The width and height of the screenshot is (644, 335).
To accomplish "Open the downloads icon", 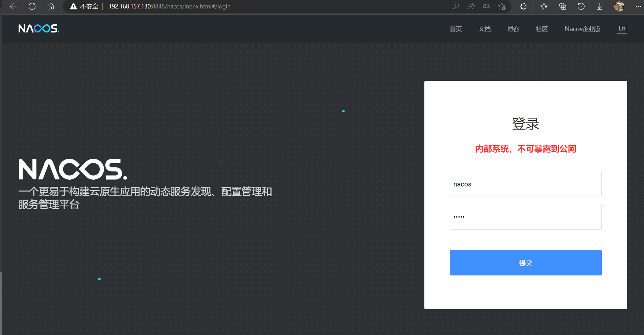I will tap(600, 6).
